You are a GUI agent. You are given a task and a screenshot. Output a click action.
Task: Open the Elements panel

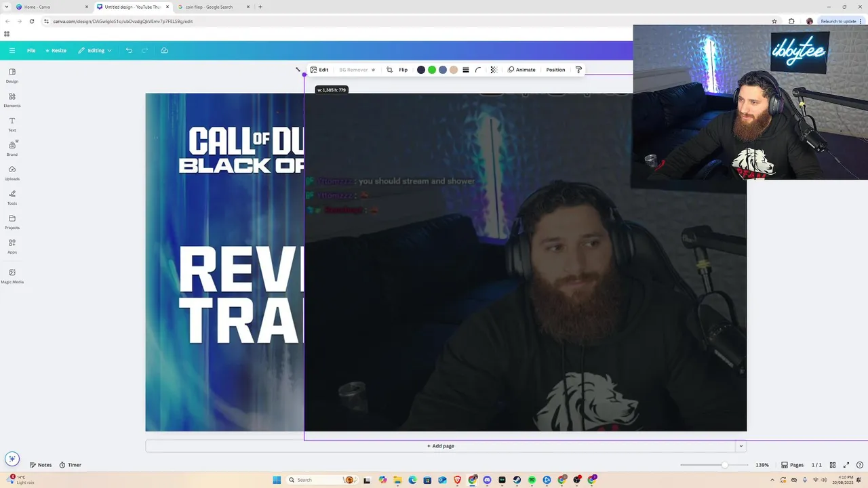[12, 100]
